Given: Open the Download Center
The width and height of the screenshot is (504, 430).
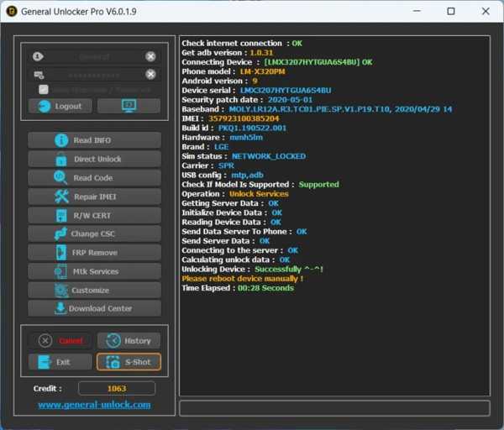Looking at the screenshot, I should [94, 308].
